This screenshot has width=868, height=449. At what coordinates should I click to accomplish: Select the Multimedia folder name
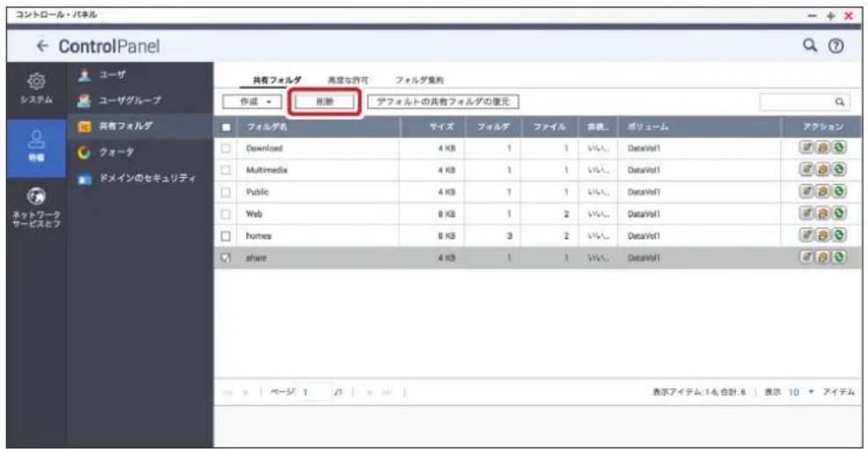click(x=268, y=170)
